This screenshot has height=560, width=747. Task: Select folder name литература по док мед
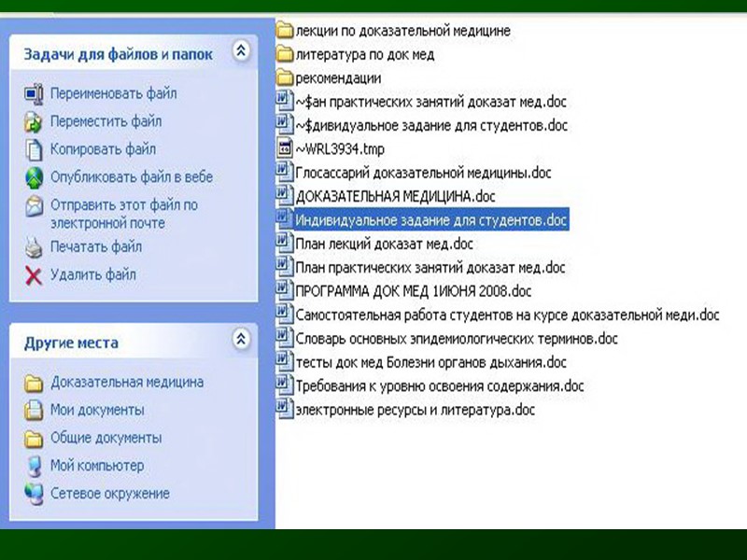click(365, 55)
